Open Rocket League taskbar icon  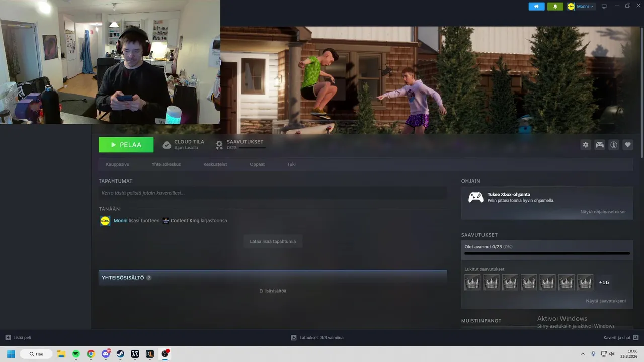(150, 354)
